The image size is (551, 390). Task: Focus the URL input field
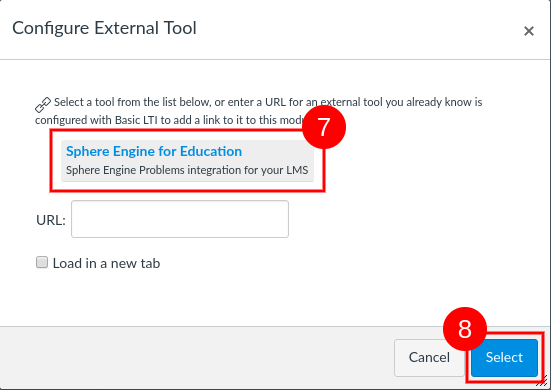180,219
